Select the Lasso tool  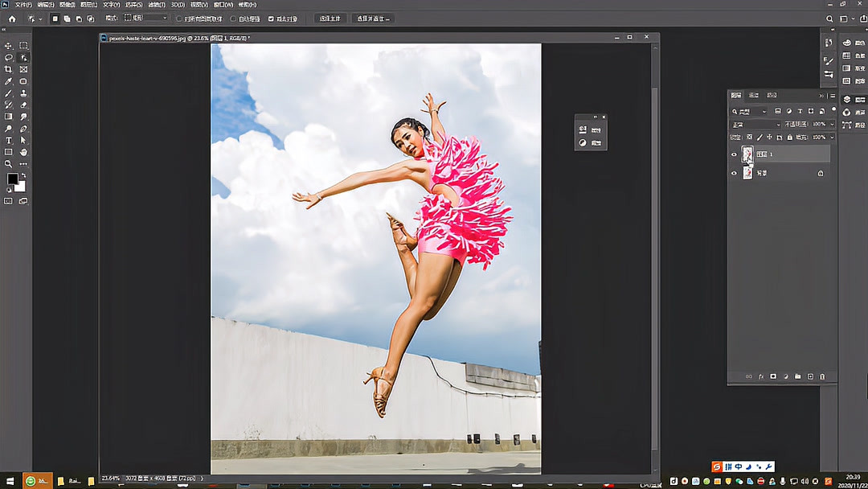click(x=9, y=58)
